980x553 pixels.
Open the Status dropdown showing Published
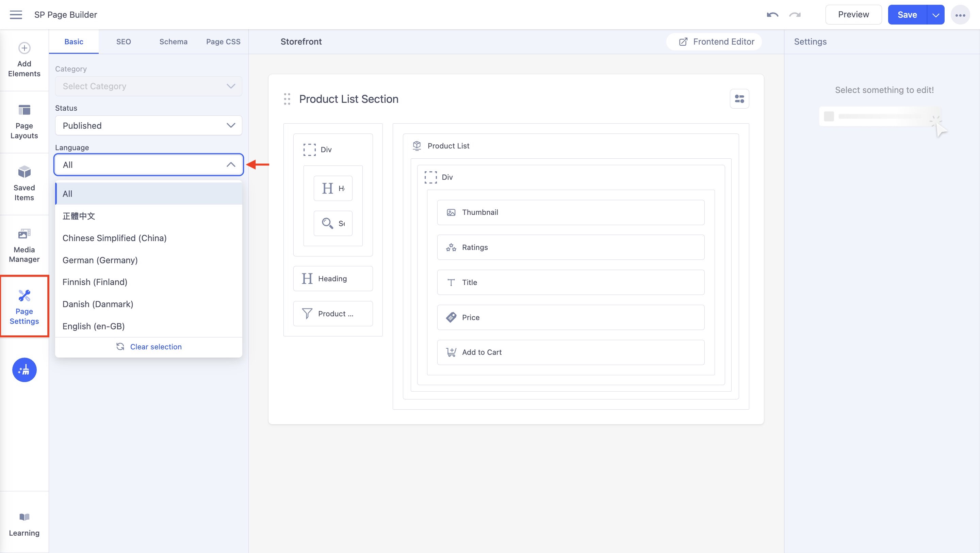pos(148,126)
